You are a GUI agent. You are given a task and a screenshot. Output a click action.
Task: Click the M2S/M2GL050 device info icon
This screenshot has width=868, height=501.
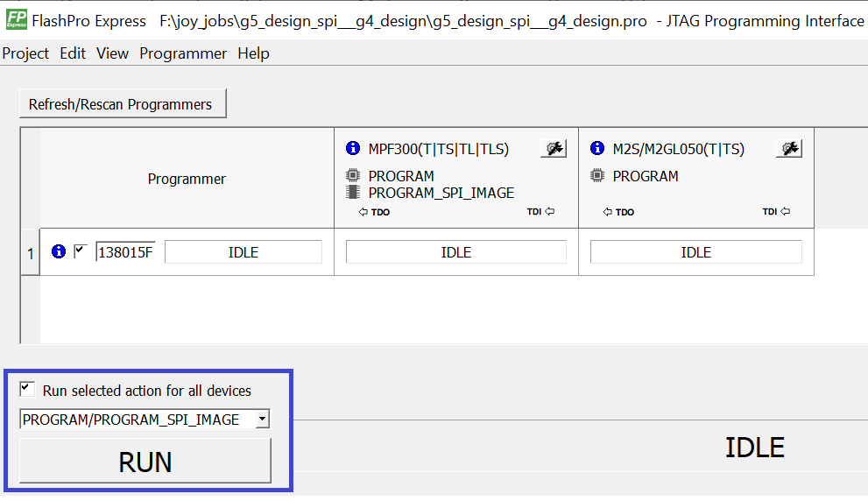pyautogui.click(x=597, y=149)
